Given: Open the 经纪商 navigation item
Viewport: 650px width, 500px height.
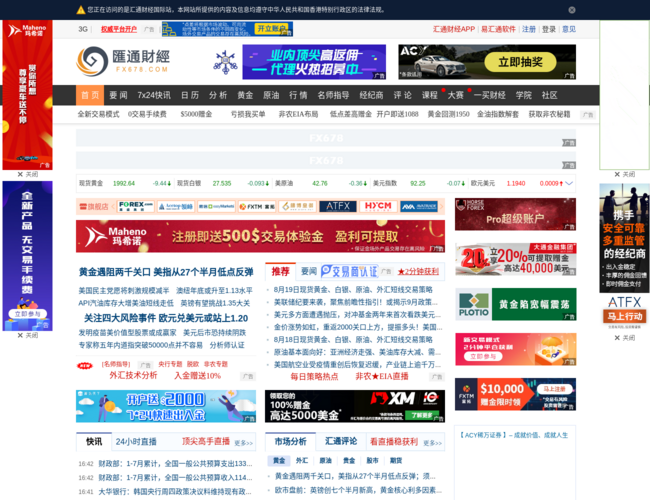Looking at the screenshot, I should click(x=371, y=95).
